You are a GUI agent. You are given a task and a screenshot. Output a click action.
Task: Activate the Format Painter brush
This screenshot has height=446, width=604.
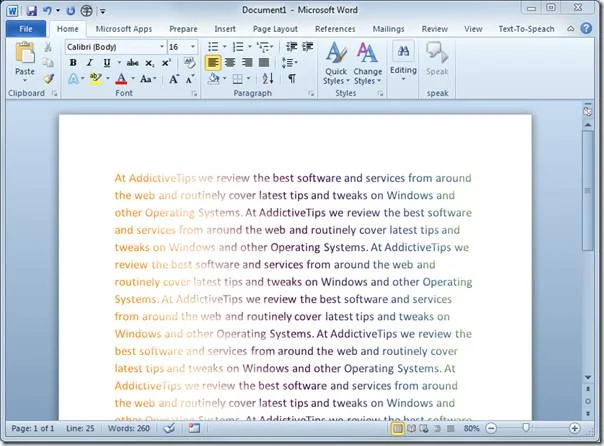tap(48, 79)
